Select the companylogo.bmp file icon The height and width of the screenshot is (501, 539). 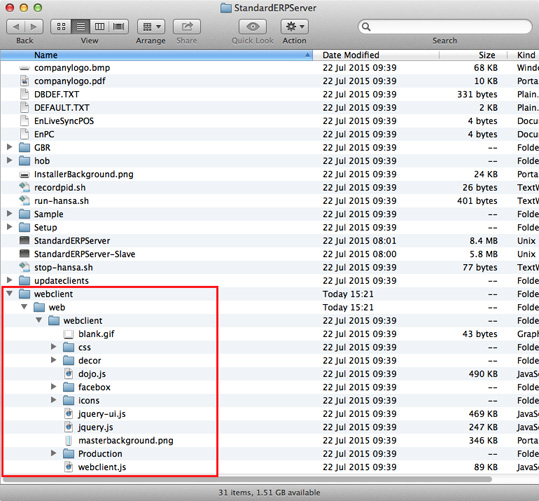pos(24,68)
